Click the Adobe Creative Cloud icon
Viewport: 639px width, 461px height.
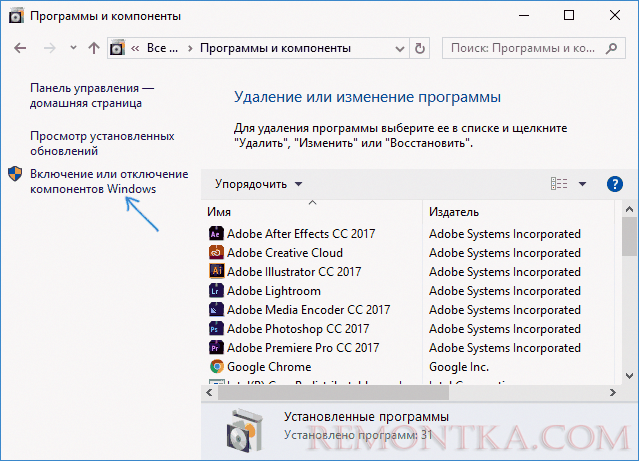pos(216,253)
